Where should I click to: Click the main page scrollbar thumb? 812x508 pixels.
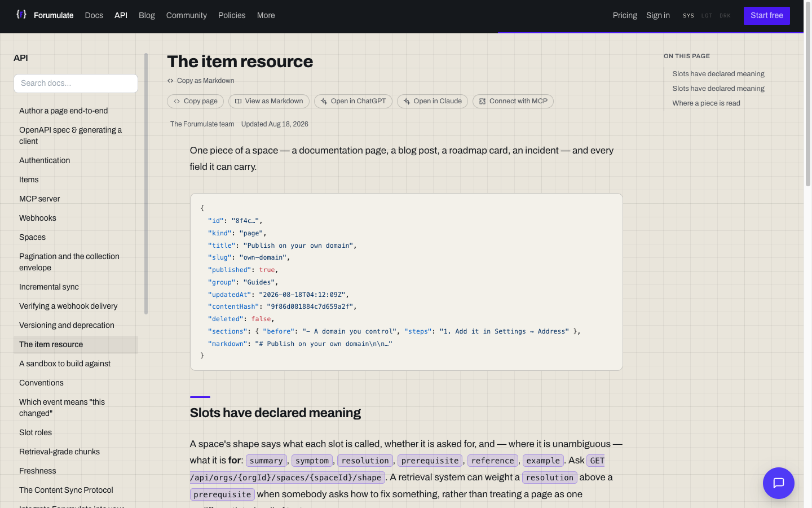click(808, 93)
